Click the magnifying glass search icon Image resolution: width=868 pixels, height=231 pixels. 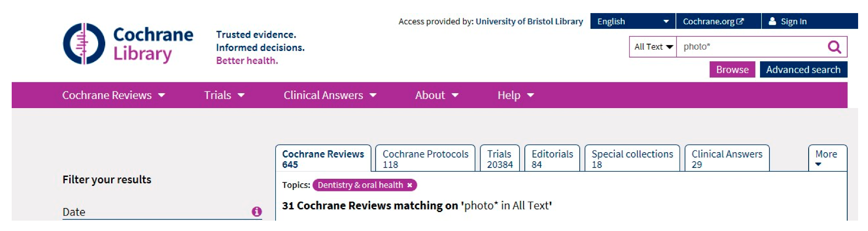pyautogui.click(x=834, y=47)
